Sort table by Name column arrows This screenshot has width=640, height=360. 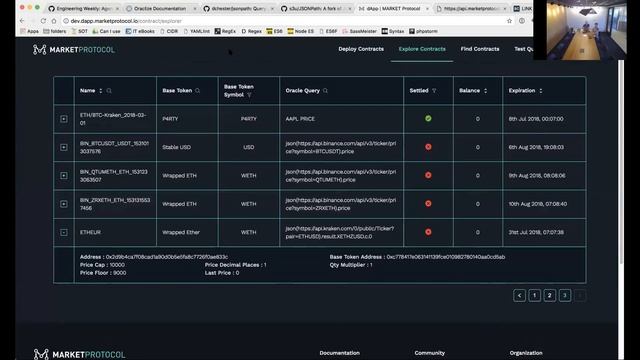pyautogui.click(x=101, y=91)
